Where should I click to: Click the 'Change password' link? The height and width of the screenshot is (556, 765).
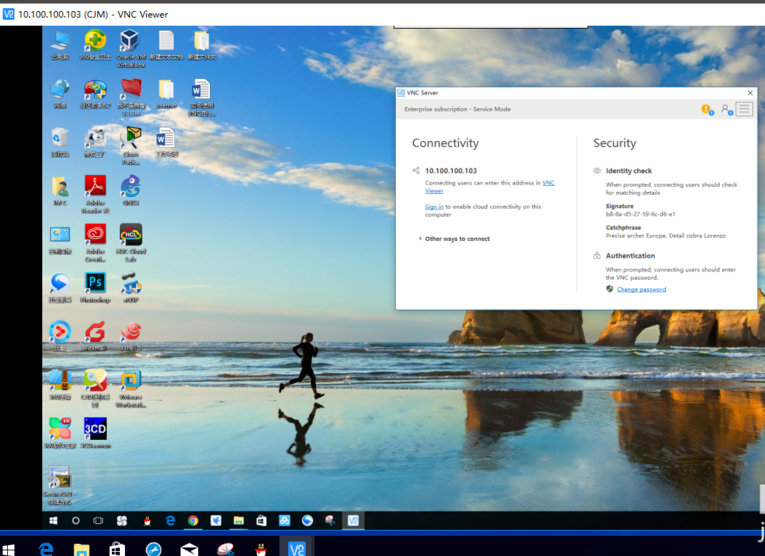point(641,289)
